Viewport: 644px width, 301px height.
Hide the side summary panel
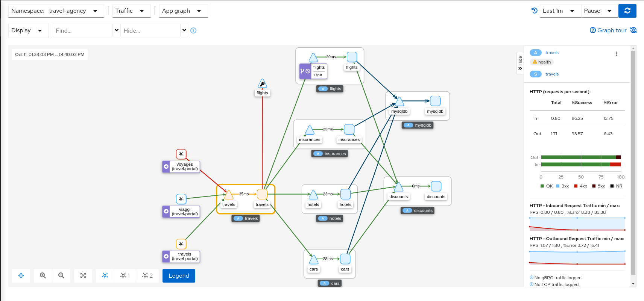point(520,63)
